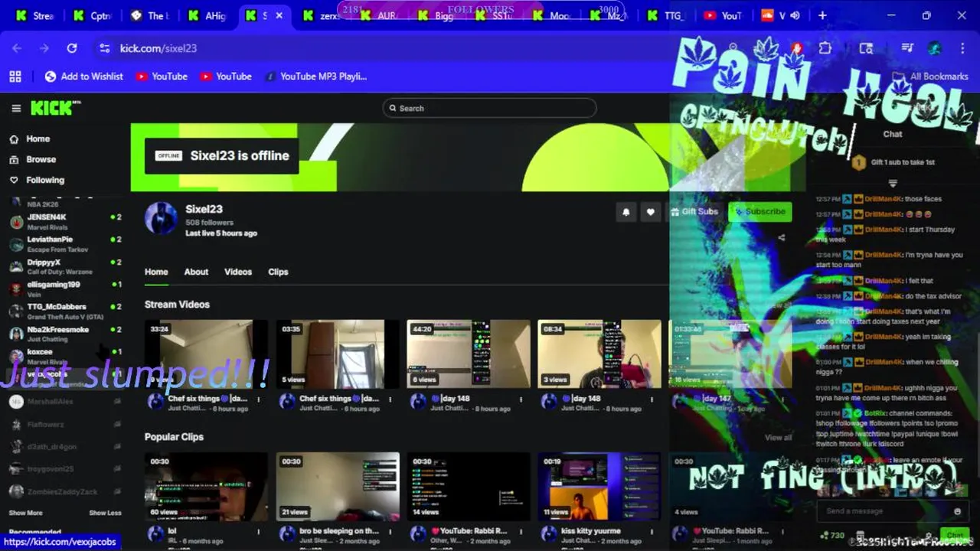This screenshot has height=551, width=980.
Task: Open ellisgaming199 followed channel
Action: (64, 289)
